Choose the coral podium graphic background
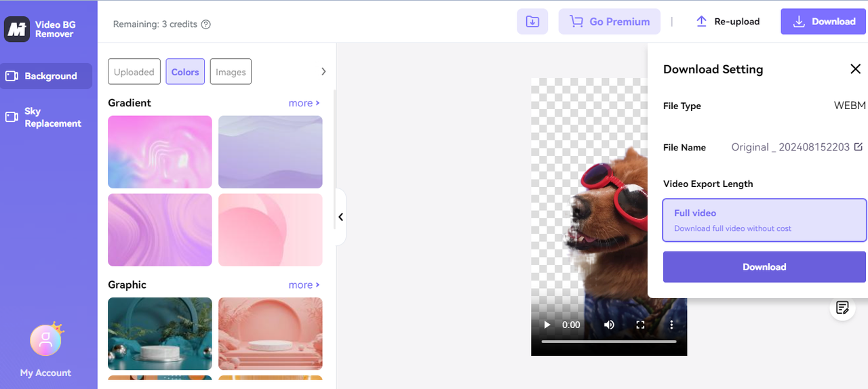Screen dimensions: 868x389 (x=271, y=333)
